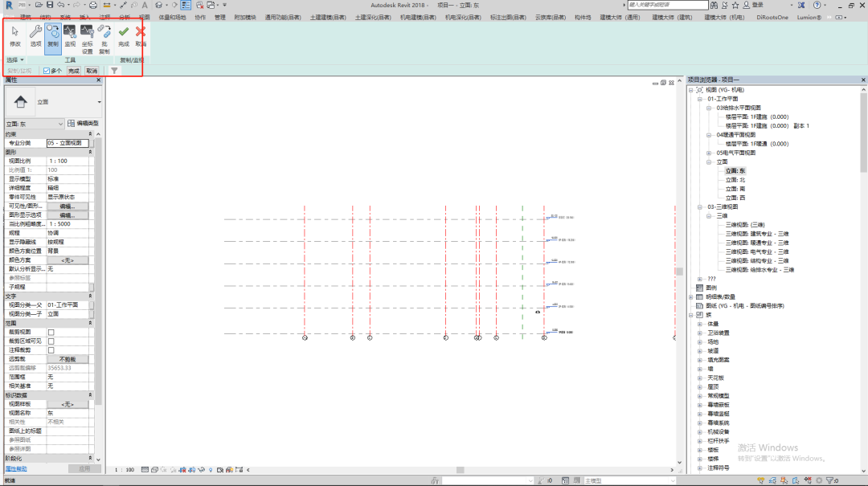Click the 编辑类型 button

[83, 124]
